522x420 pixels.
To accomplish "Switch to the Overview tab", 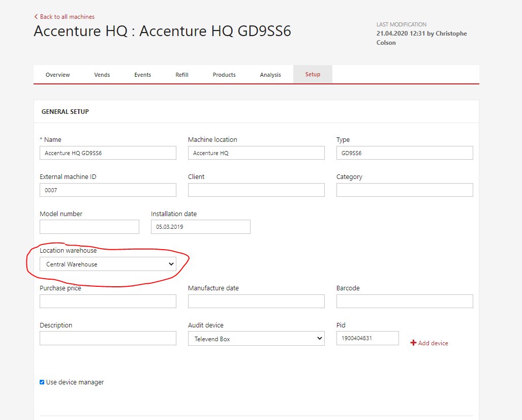I will (57, 75).
